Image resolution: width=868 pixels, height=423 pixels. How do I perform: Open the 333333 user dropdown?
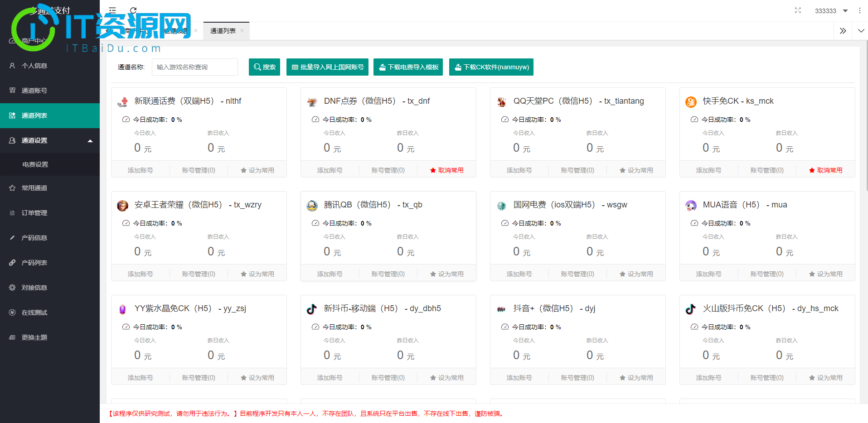(831, 11)
